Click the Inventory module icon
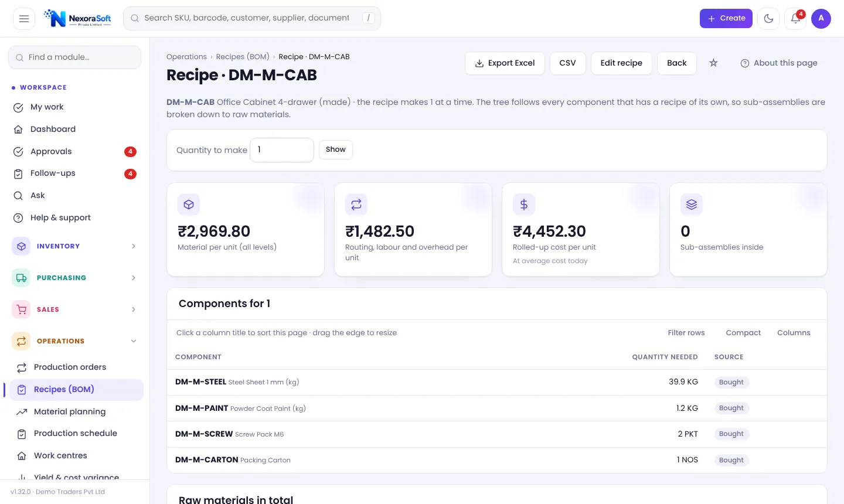This screenshot has height=504, width=844. pyautogui.click(x=21, y=246)
